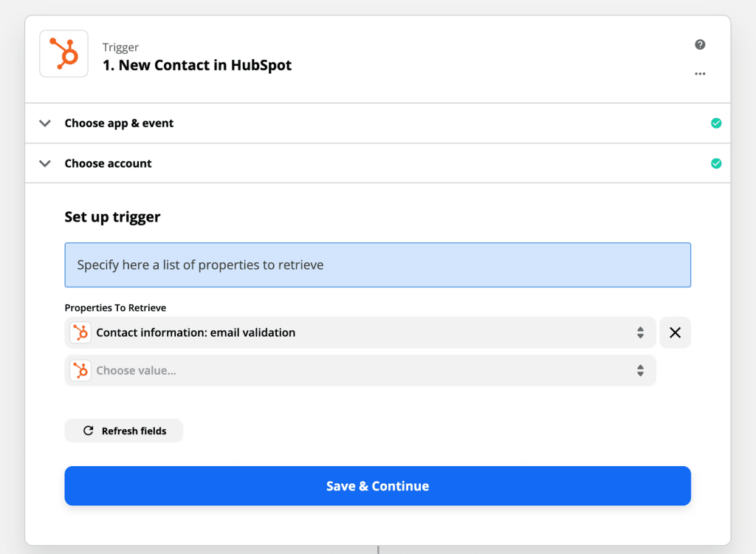Screen dimensions: 756x554
Task: Click HubSpot icon in Choose value field
Action: [80, 371]
